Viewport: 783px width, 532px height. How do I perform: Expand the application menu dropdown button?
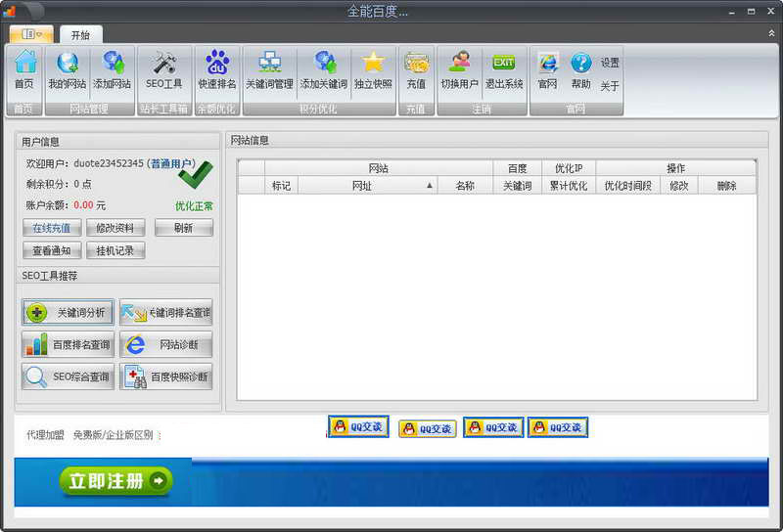coord(31,34)
